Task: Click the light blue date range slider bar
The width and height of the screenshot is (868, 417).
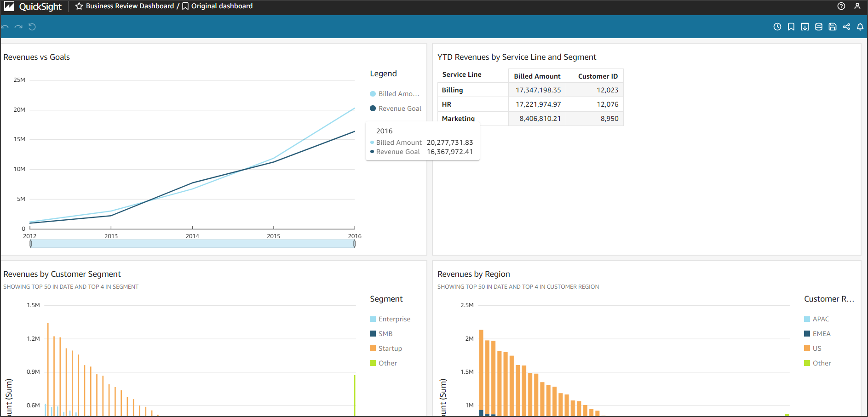Action: (x=193, y=244)
